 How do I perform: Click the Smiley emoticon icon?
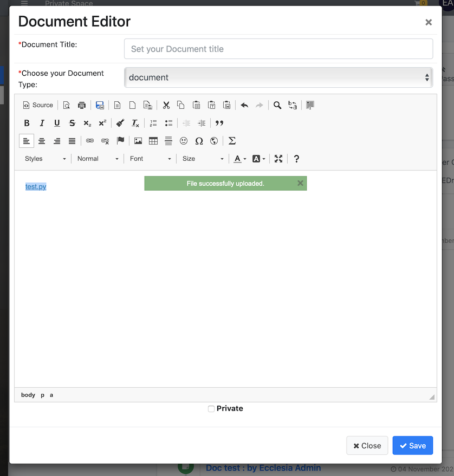point(184,141)
